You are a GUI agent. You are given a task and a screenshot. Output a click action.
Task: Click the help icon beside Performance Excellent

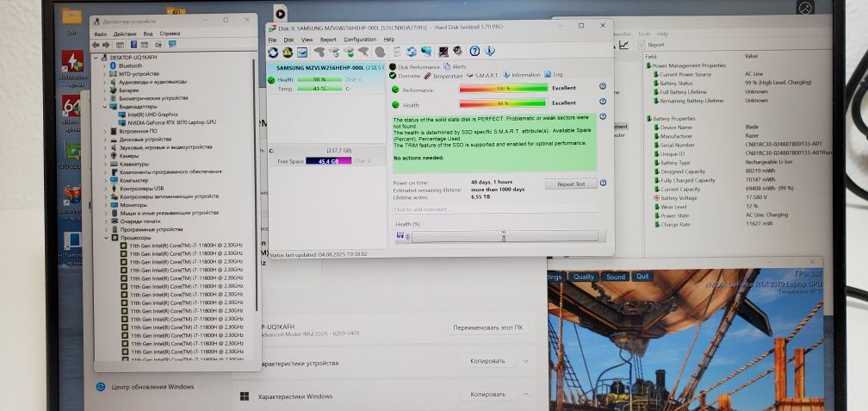tap(603, 86)
